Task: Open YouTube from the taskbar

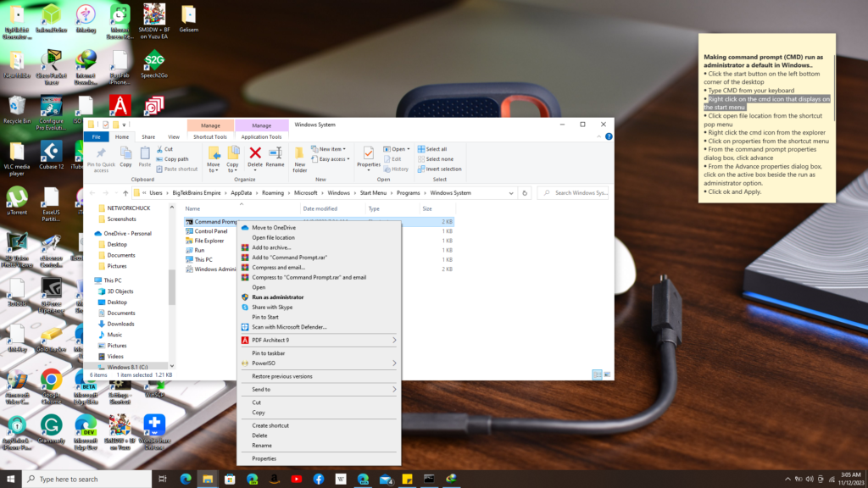Action: tap(296, 480)
